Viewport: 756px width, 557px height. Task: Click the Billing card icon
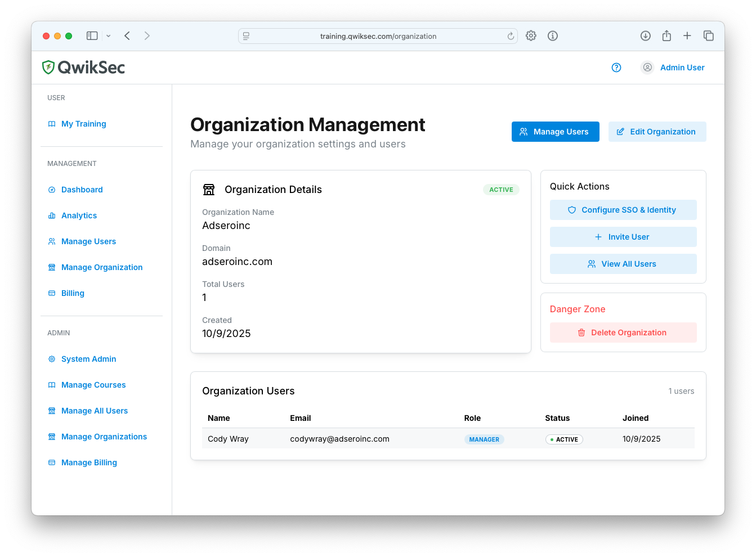52,293
